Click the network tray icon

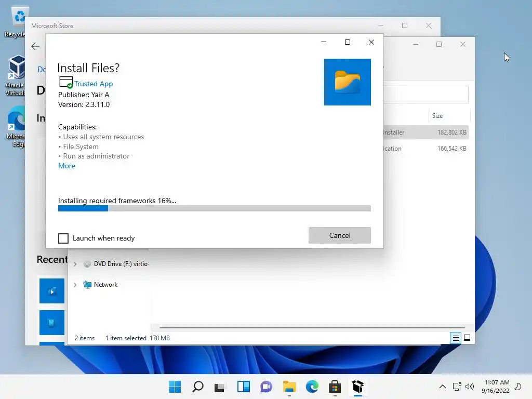[x=457, y=387]
